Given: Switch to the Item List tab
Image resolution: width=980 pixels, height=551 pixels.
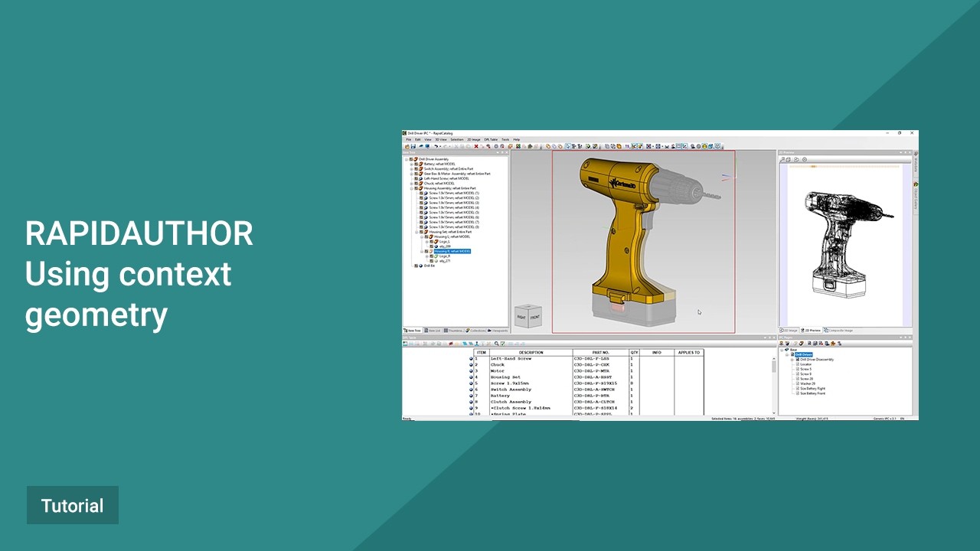Looking at the screenshot, I should (431, 331).
